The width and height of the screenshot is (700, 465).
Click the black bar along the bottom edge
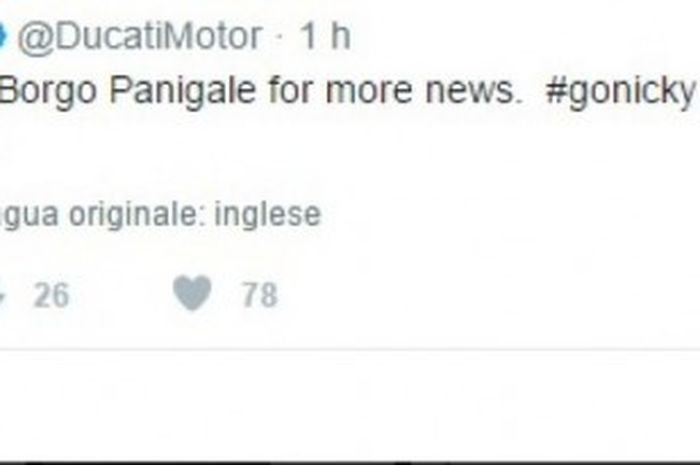pyautogui.click(x=350, y=463)
